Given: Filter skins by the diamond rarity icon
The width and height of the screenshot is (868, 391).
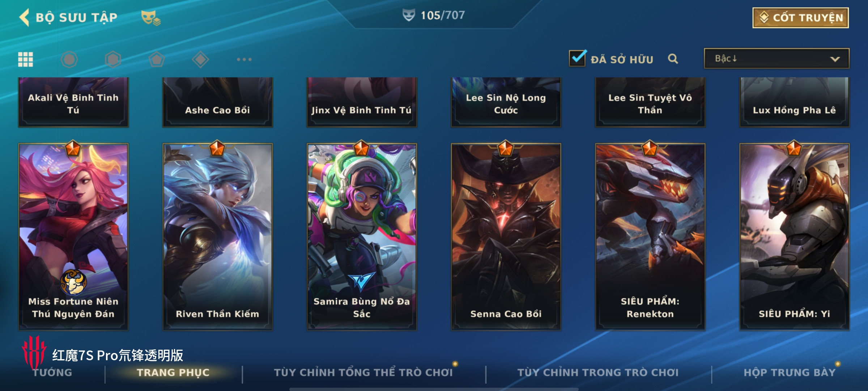Looking at the screenshot, I should 200,59.
